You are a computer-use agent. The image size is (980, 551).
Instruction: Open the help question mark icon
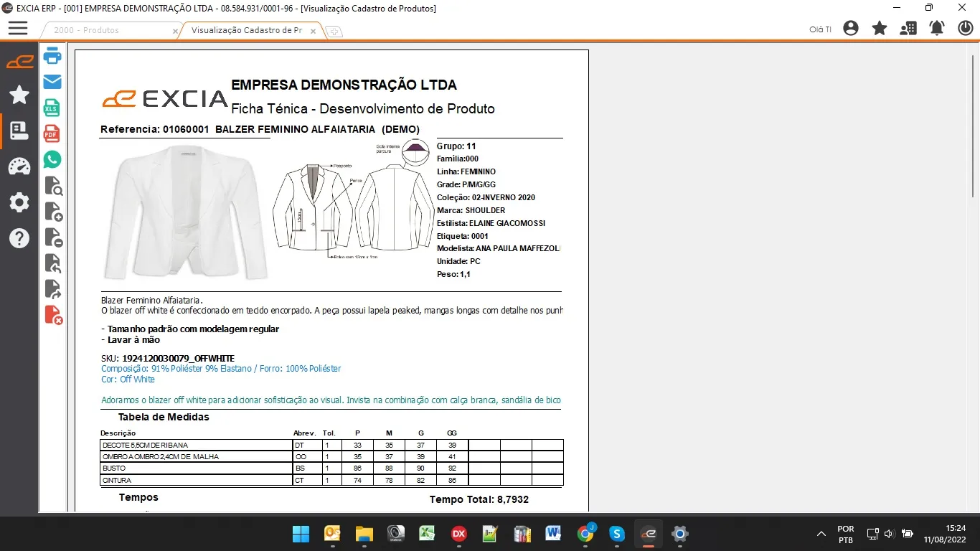19,238
